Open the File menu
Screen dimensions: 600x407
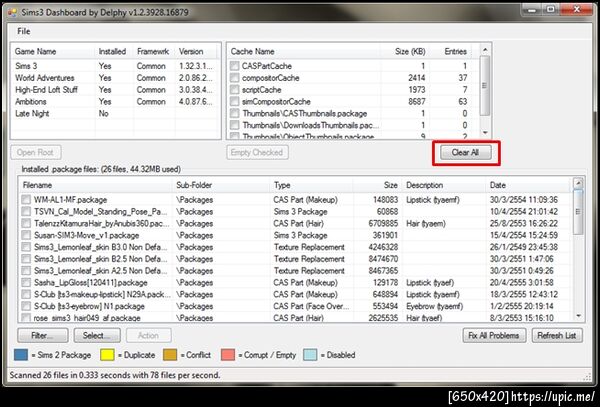pyautogui.click(x=23, y=31)
